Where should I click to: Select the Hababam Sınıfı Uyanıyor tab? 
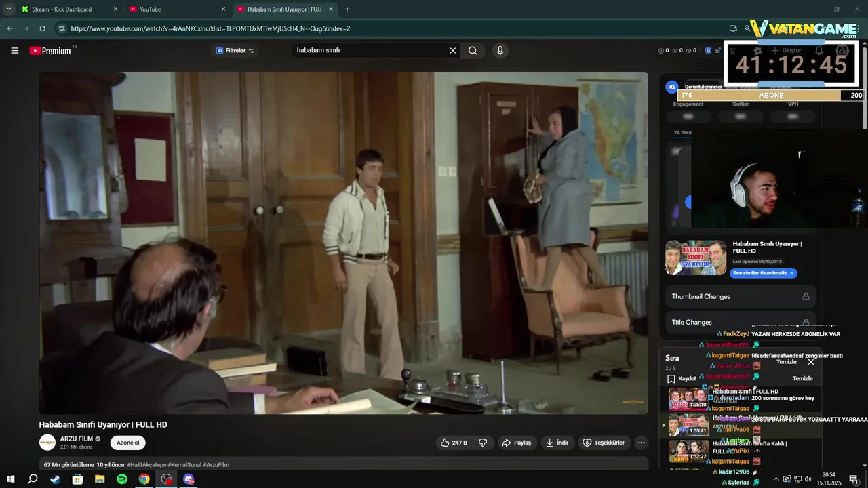tap(285, 9)
